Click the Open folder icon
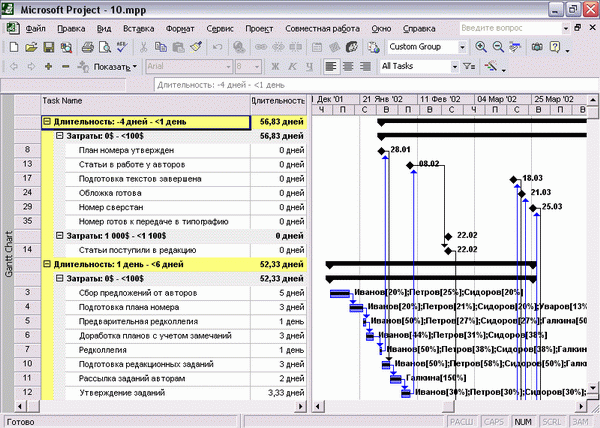The image size is (600, 428). point(31,47)
